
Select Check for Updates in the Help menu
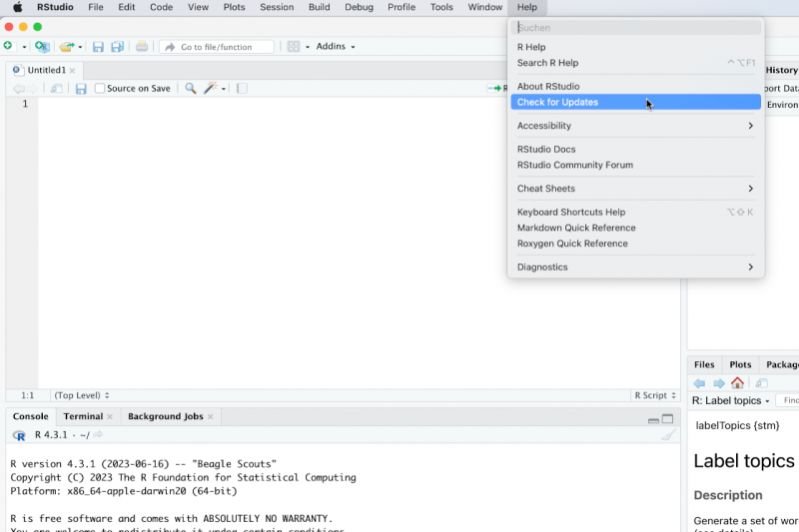coord(636,103)
